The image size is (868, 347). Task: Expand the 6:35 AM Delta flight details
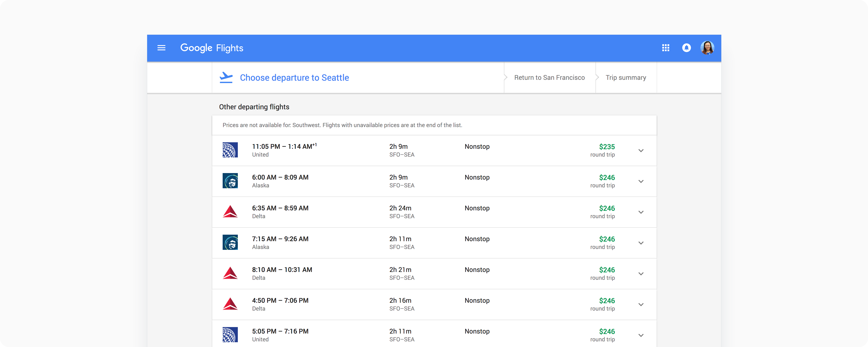pyautogui.click(x=641, y=212)
